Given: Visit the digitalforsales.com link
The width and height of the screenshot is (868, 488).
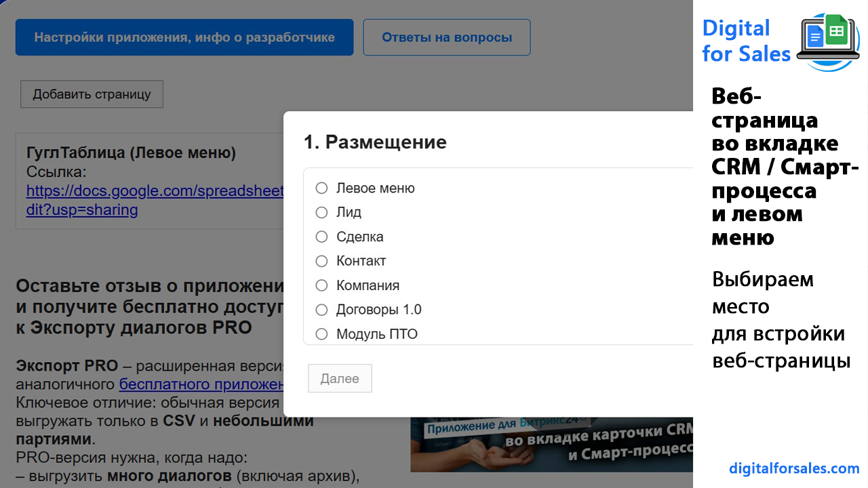Looking at the screenshot, I should click(x=794, y=468).
